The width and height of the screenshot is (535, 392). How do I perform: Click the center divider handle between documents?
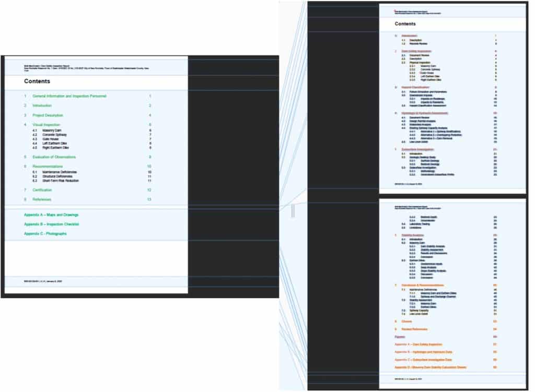(x=293, y=210)
